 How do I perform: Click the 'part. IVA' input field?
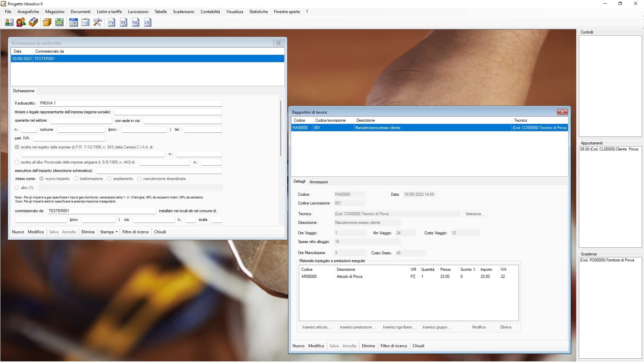coord(69,138)
